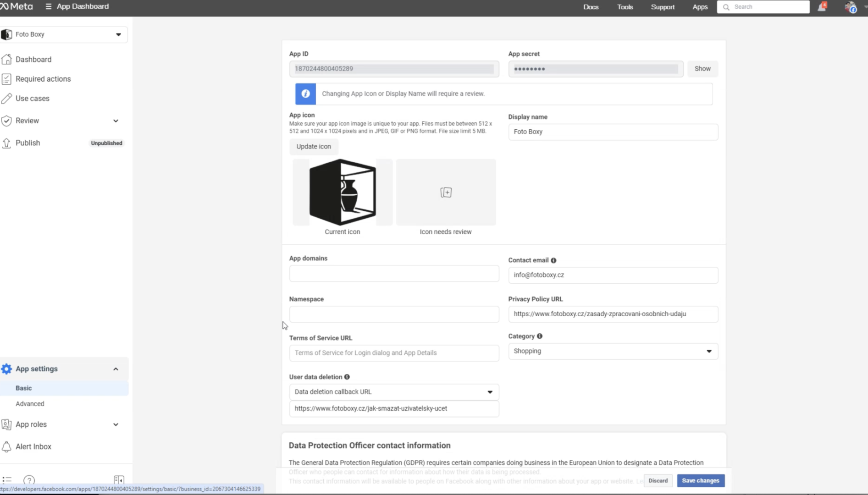
Task: Click the Data Protection Officer contact information heading
Action: click(370, 445)
